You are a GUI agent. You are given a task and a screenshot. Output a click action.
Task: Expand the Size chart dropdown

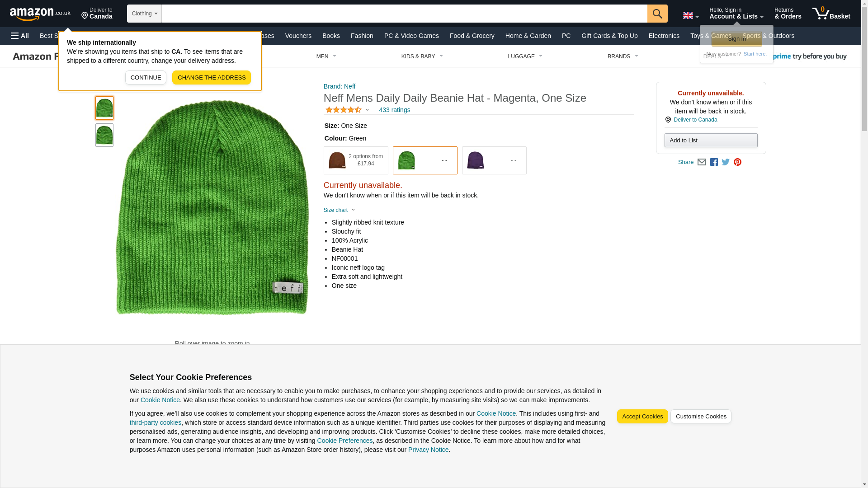pyautogui.click(x=340, y=210)
